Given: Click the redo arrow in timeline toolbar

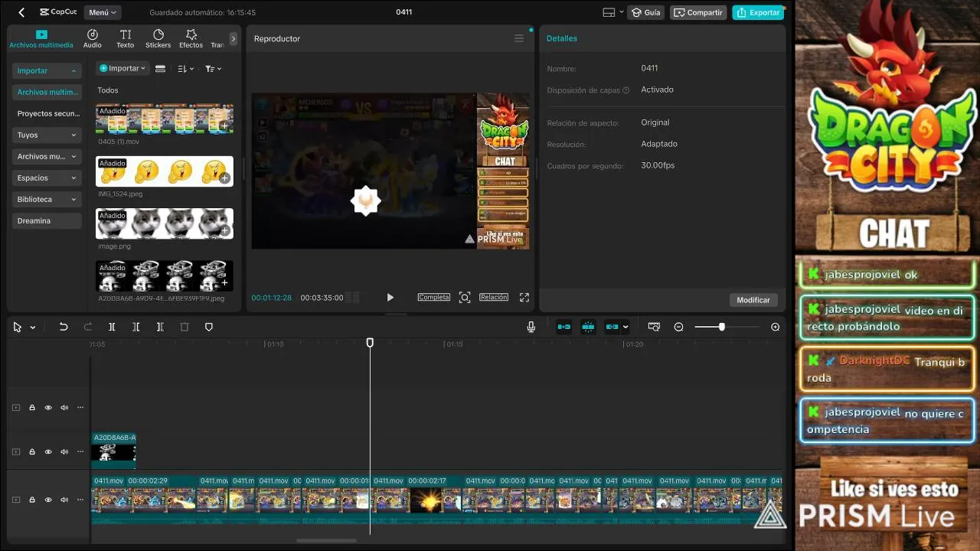Looking at the screenshot, I should [88, 327].
